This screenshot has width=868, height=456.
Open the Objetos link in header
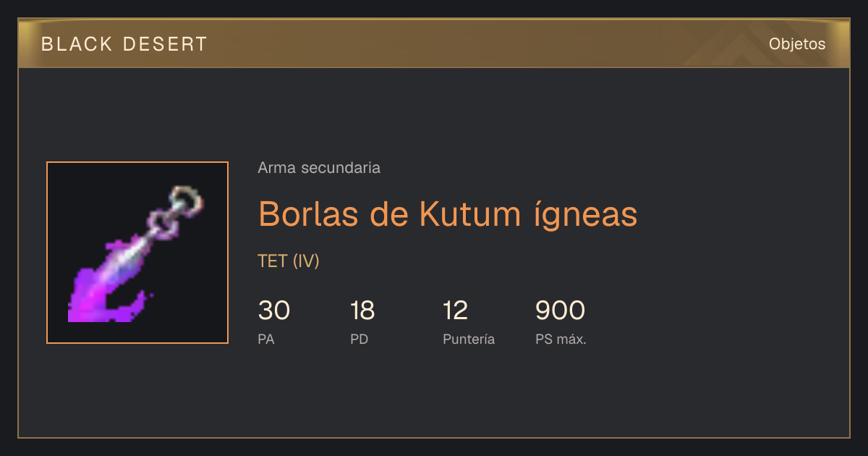(797, 43)
